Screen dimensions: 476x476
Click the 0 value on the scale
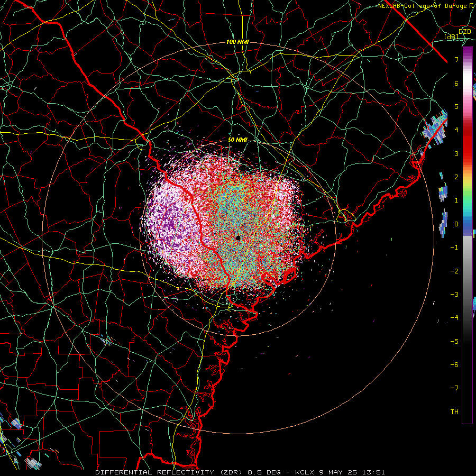pos(456,224)
